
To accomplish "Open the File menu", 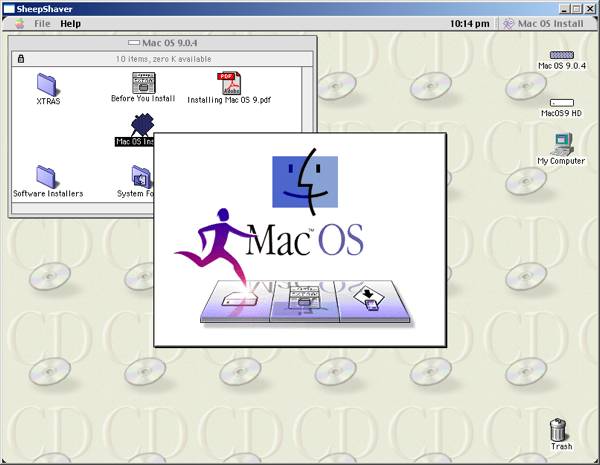I will 42,23.
